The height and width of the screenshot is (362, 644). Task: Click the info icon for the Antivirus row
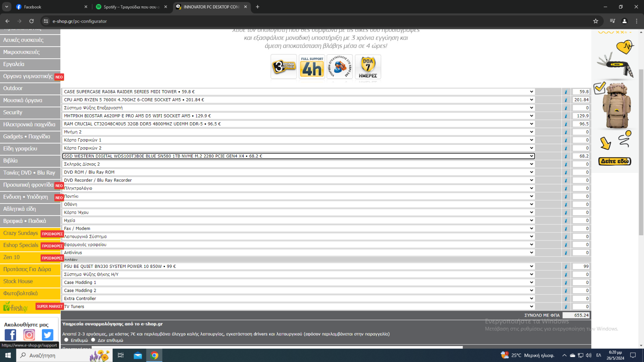click(x=566, y=253)
